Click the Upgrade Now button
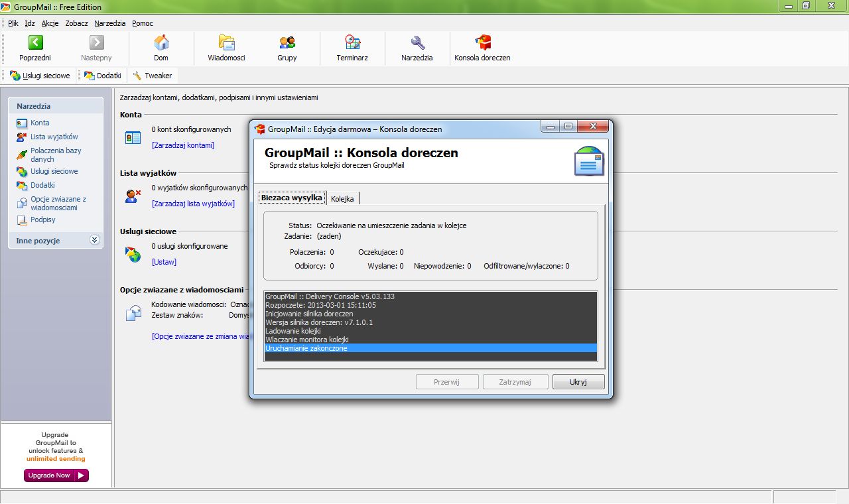Image resolution: width=849 pixels, height=504 pixels. tap(56, 475)
